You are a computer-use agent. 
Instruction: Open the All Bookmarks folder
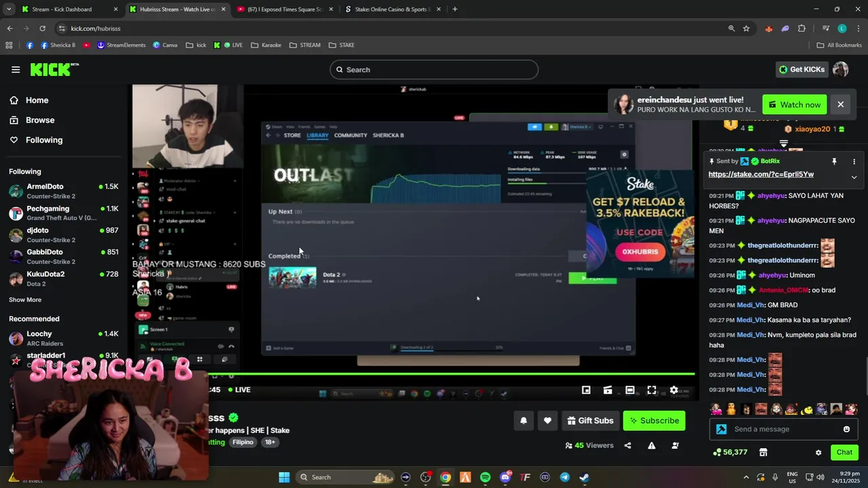(x=839, y=45)
